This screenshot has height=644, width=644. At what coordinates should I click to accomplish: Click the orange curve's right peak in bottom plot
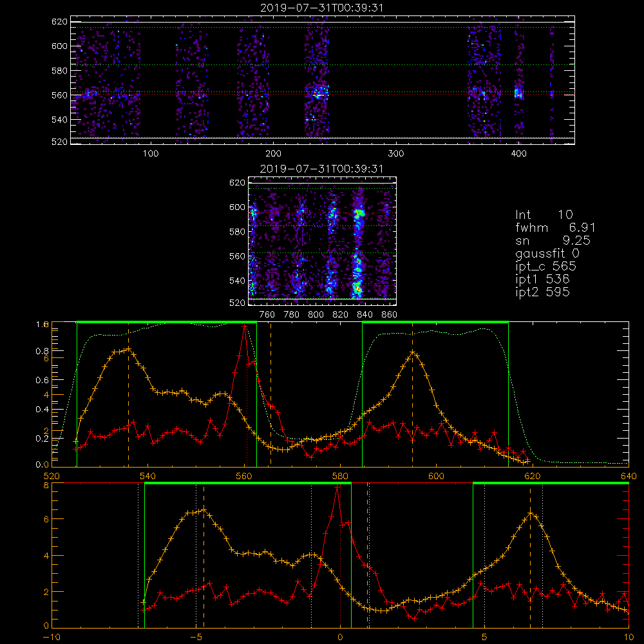coord(531,513)
